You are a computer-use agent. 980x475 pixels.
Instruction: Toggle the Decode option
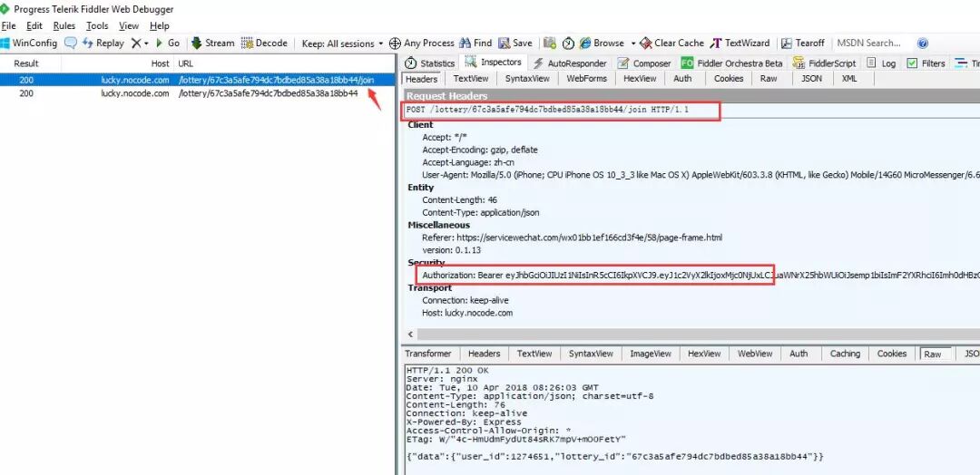pyautogui.click(x=264, y=44)
